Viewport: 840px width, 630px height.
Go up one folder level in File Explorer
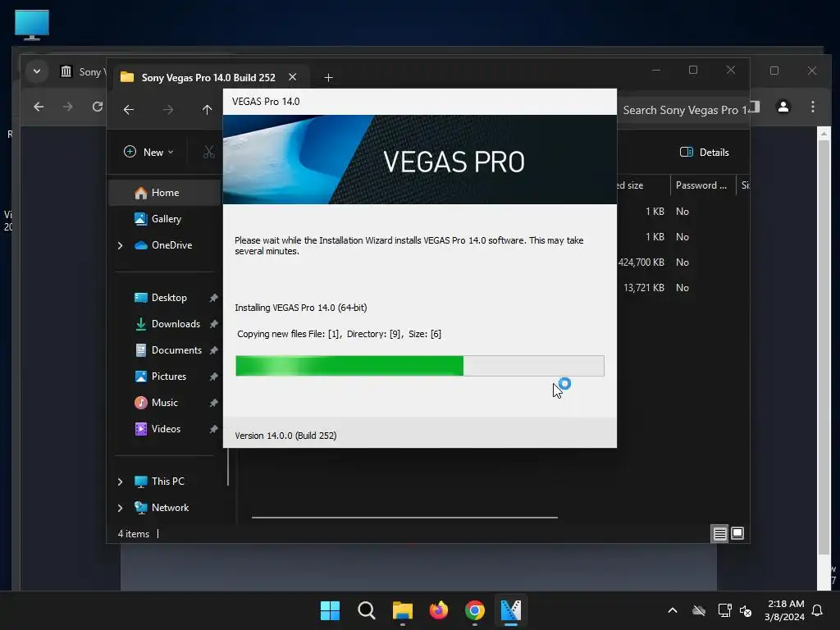pos(208,110)
